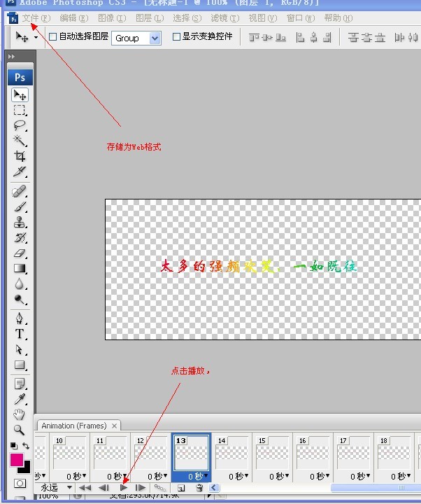This screenshot has width=421, height=504.
Task: Open the 编辑 menu
Action: [74, 18]
